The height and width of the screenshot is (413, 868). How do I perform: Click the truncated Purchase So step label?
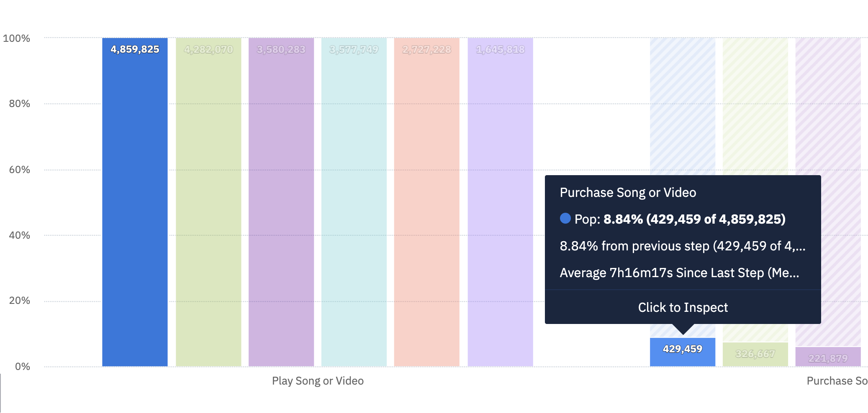coord(837,381)
